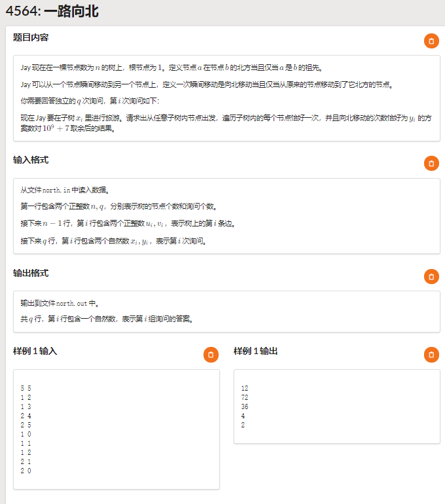The width and height of the screenshot is (445, 504).
Task: Click the 样例 1 输出 heading
Action: [x=256, y=351]
